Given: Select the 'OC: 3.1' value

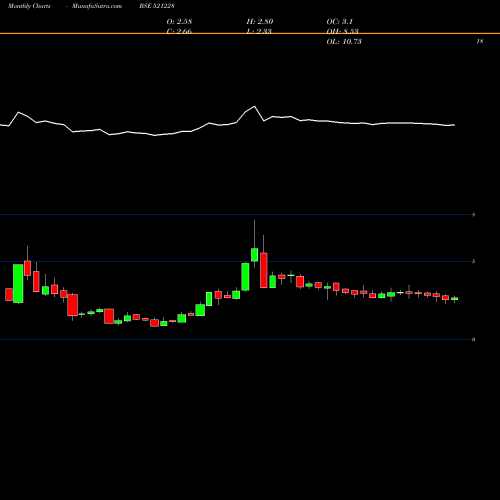Looking at the screenshot, I should [339, 22].
